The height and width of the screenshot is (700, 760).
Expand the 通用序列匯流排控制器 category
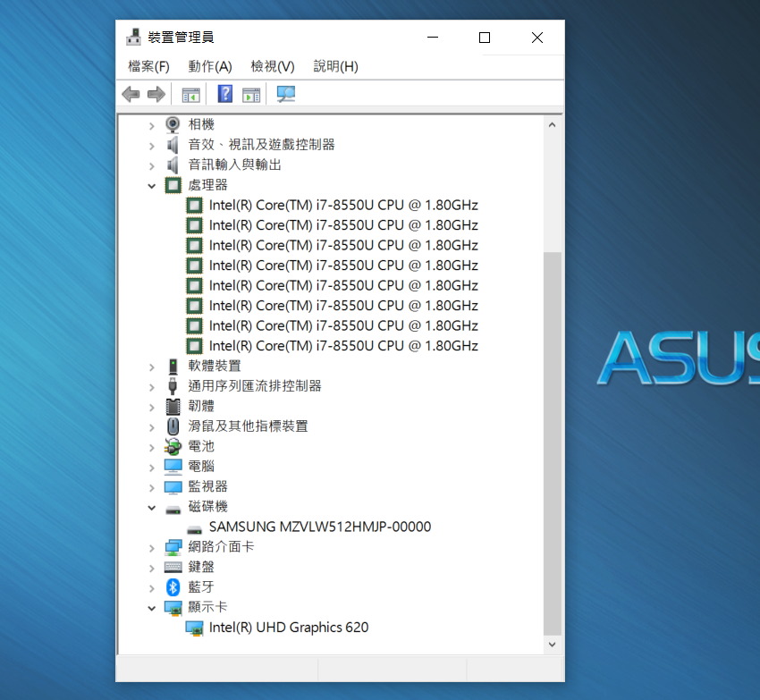152,387
